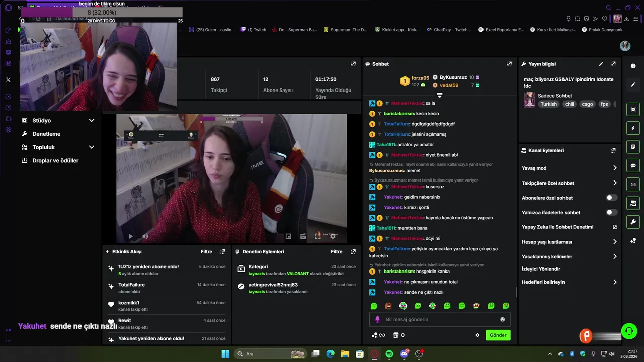644x362 pixels.
Task: Select the chill tag
Action: [569, 104]
